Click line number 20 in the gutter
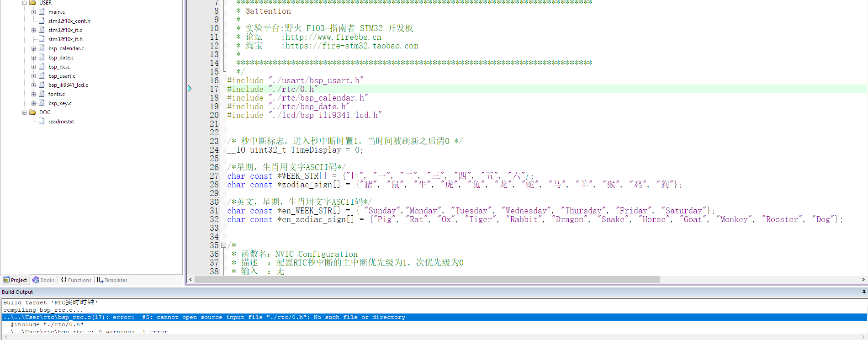The width and height of the screenshot is (868, 340). click(x=214, y=115)
